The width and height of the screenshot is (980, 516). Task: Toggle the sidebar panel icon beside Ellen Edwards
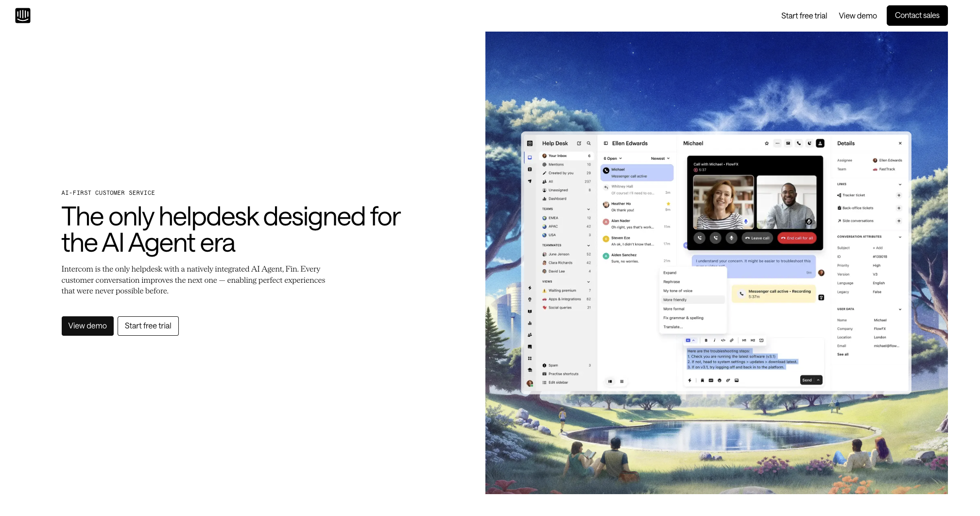coord(606,143)
